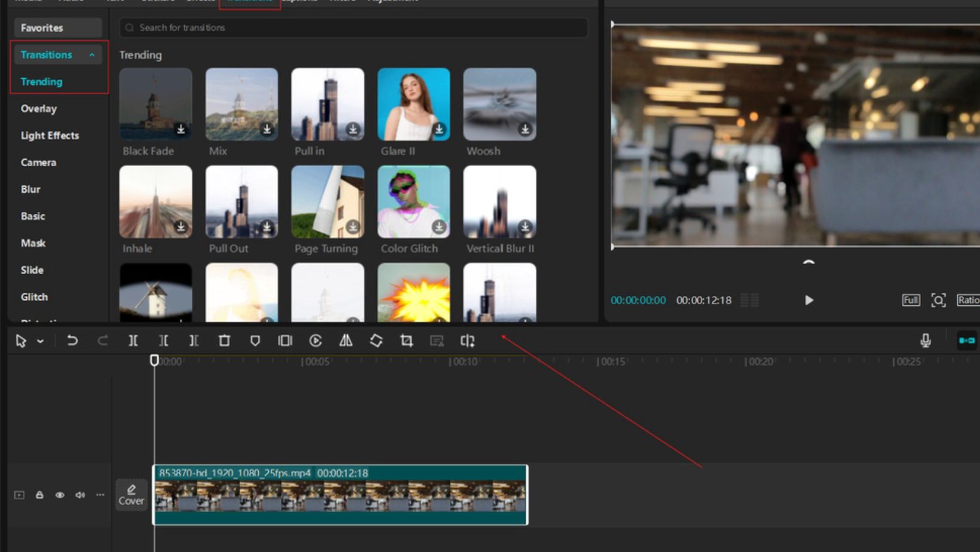980x552 pixels.
Task: Click the timeline playhead handle
Action: coord(154,360)
